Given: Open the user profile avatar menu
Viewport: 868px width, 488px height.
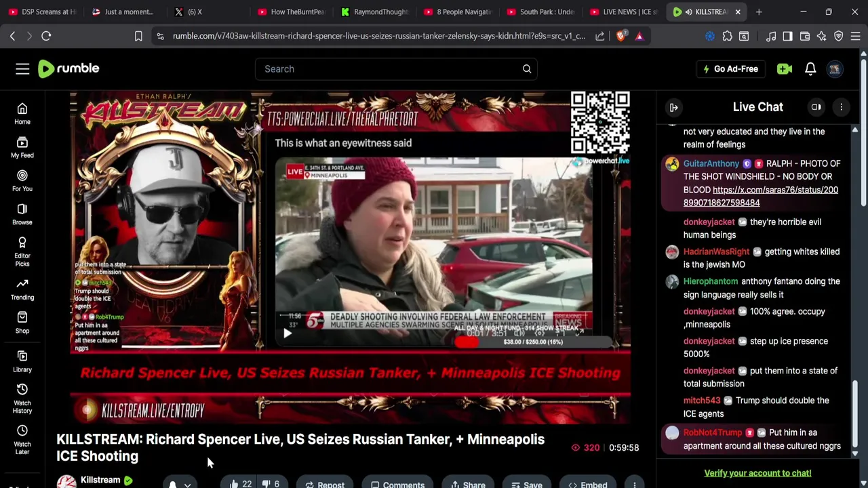Looking at the screenshot, I should coord(835,68).
